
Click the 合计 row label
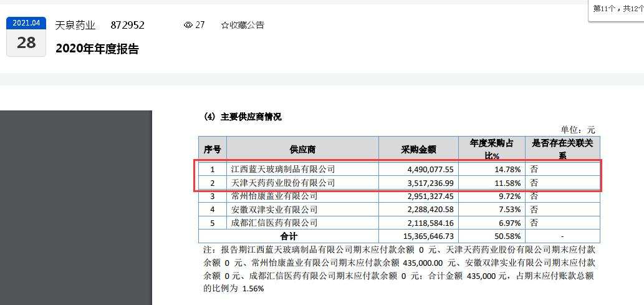288,236
